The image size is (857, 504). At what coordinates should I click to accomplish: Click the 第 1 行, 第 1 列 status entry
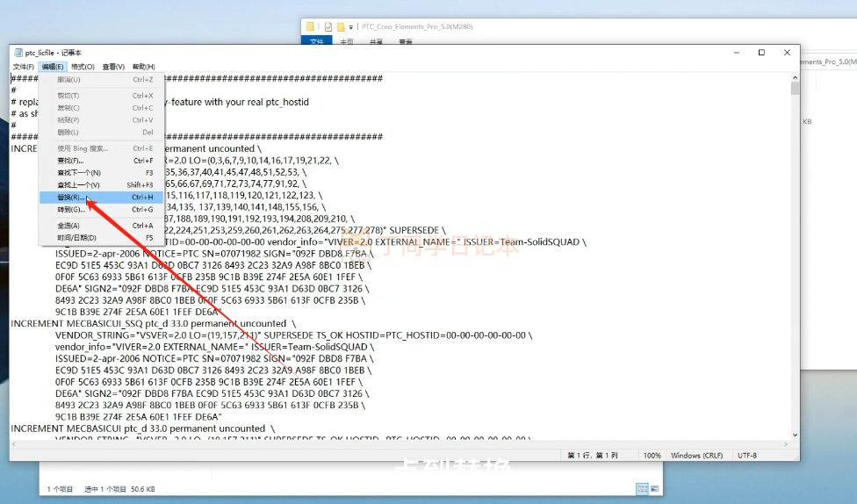pos(593,456)
